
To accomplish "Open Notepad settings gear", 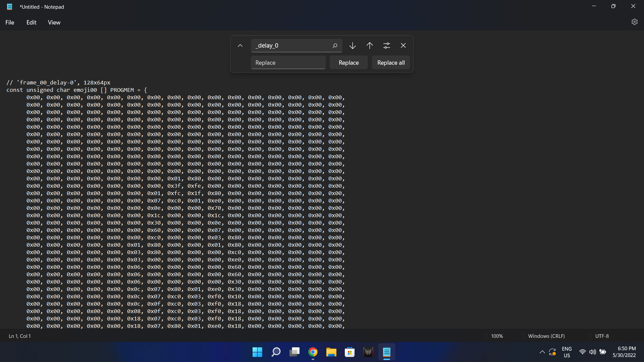I will tap(635, 22).
